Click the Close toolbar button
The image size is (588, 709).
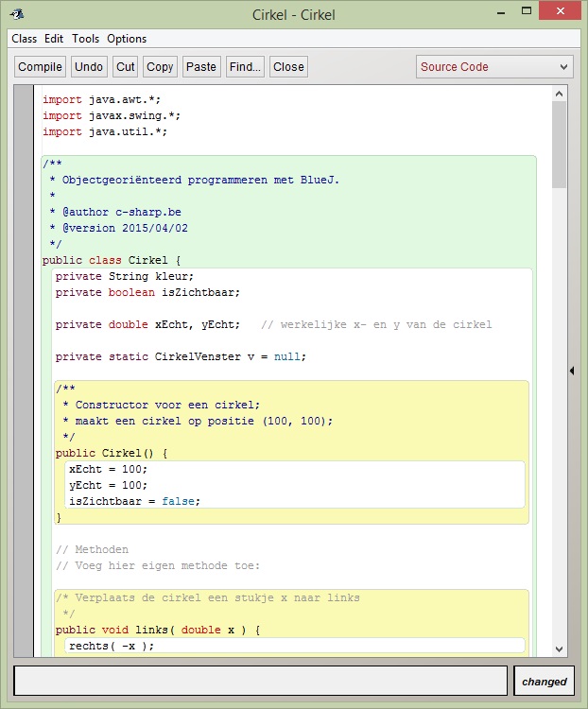[x=288, y=67]
